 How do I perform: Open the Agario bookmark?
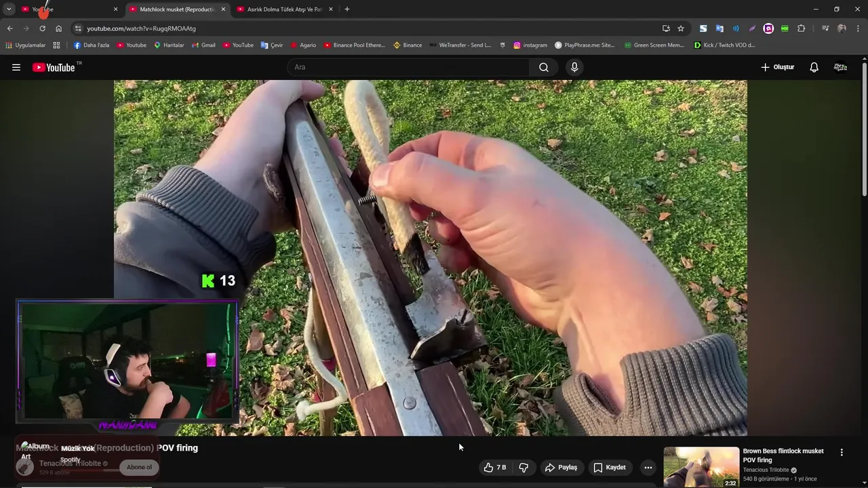pos(303,45)
